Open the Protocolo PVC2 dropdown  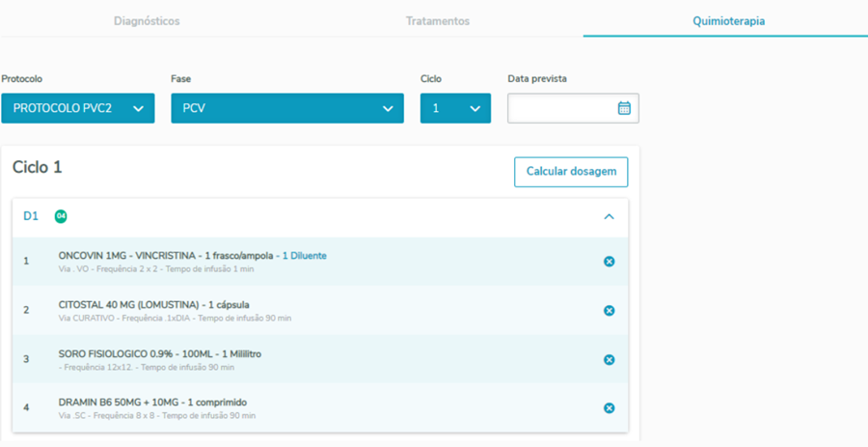[77, 108]
